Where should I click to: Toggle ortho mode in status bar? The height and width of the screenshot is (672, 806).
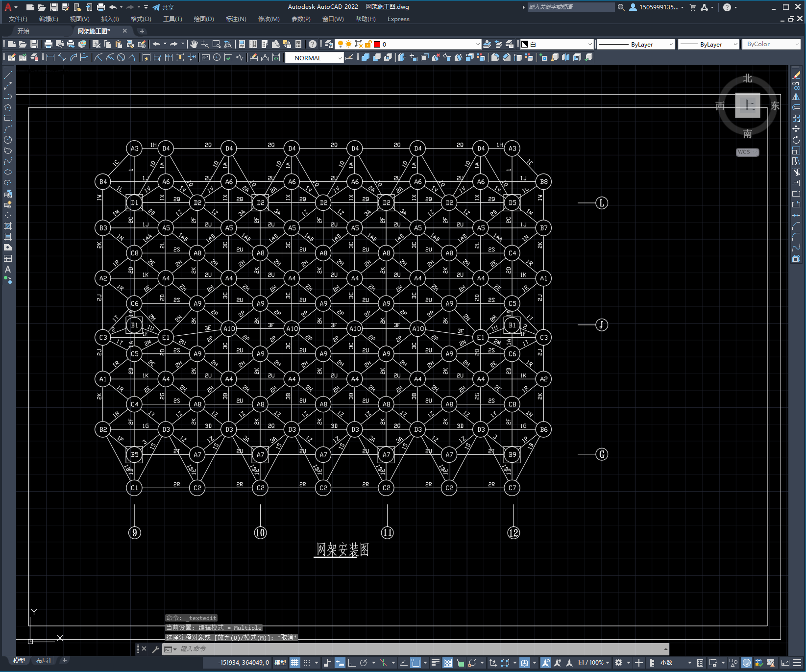(352, 663)
